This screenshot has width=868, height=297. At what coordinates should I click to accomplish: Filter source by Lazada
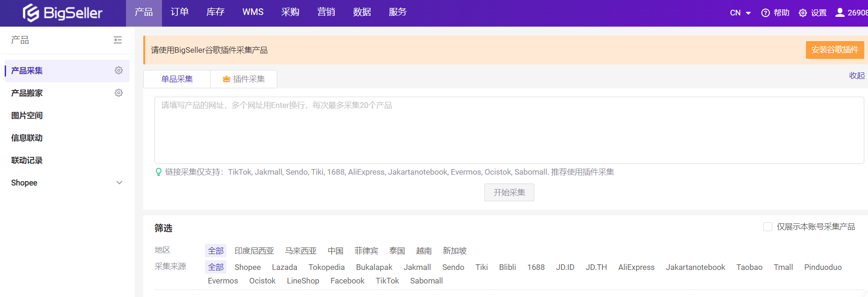click(285, 267)
